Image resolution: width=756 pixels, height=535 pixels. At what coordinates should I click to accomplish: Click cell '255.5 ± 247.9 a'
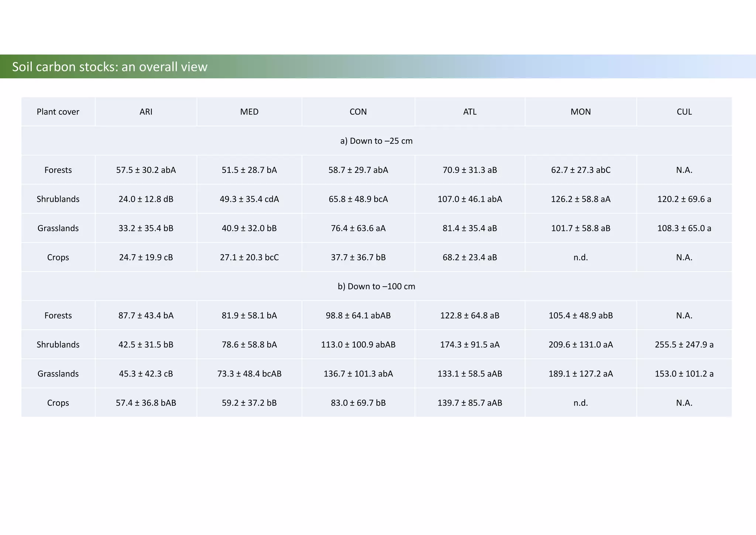tap(684, 345)
